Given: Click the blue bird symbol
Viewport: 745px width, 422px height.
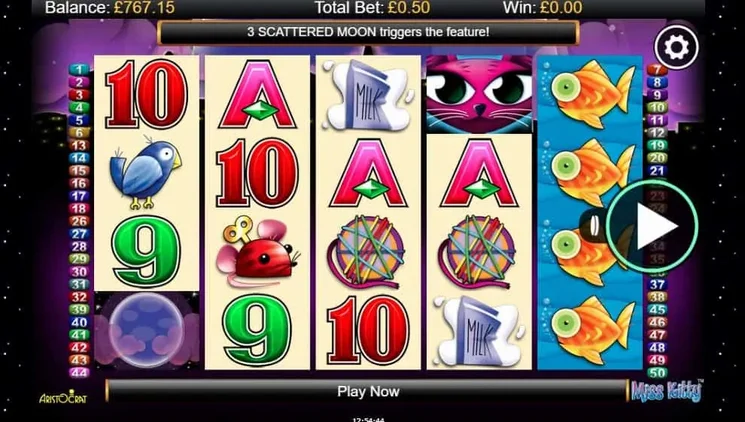Looking at the screenshot, I should (145, 172).
